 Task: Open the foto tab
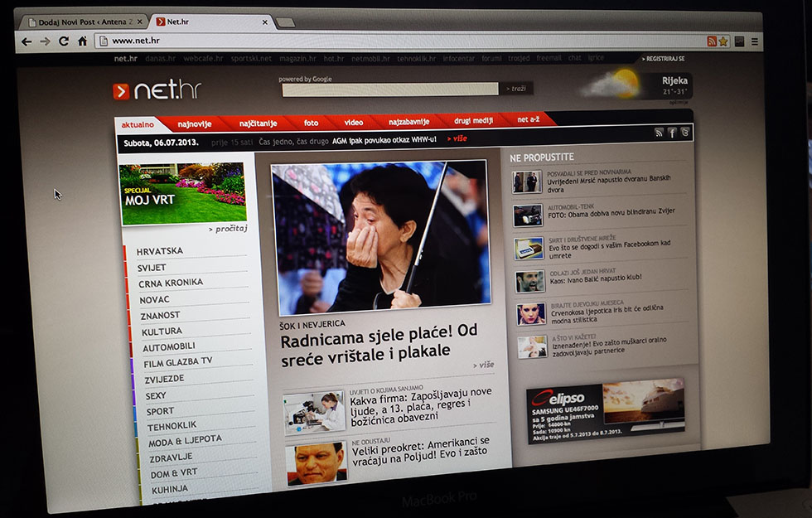[x=311, y=123]
